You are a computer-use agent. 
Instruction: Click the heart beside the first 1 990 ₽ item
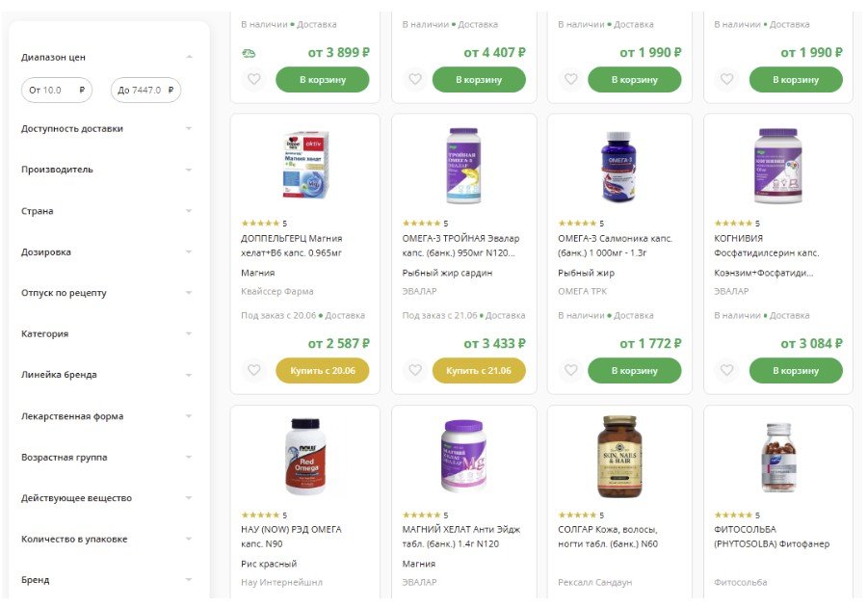570,79
